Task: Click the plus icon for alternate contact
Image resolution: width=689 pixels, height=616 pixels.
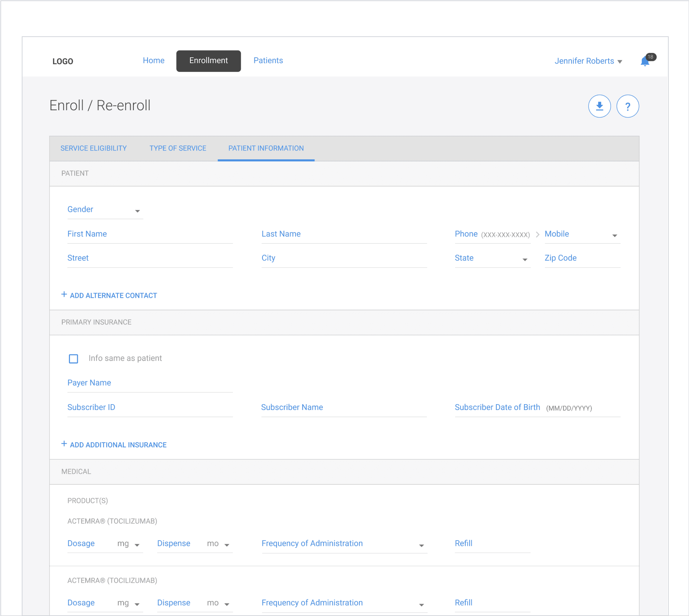Action: pyautogui.click(x=64, y=295)
